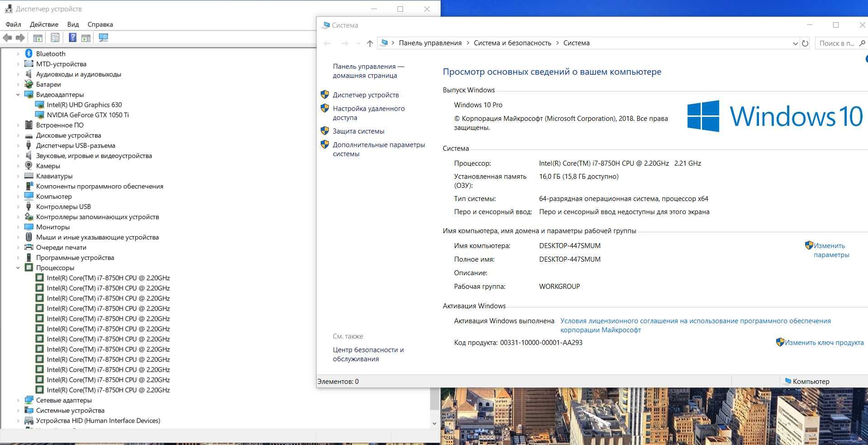Click the Мониторы monitor icon
Viewport: 868px width, 445px height.
coord(29,227)
